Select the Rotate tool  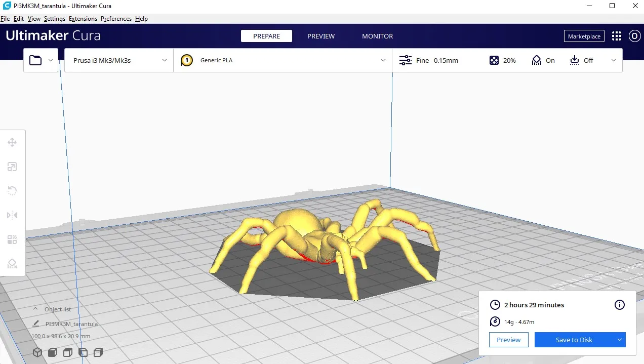click(12, 191)
